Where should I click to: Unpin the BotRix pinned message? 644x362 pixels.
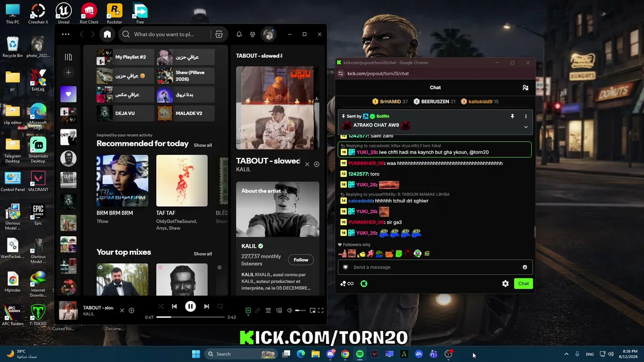click(512, 116)
